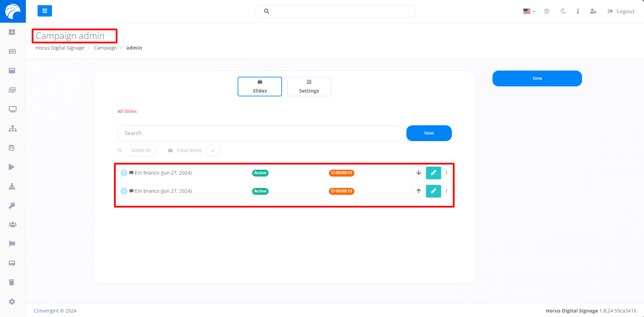The height and width of the screenshot is (317, 644).
Task: Open the dashboard icon in sidebar
Action: (12, 32)
